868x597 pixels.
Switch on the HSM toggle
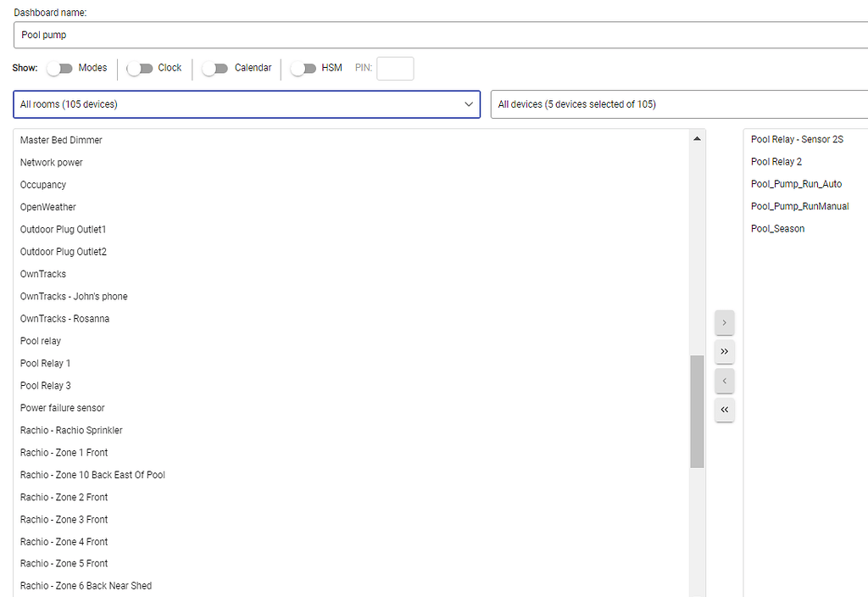pos(303,69)
